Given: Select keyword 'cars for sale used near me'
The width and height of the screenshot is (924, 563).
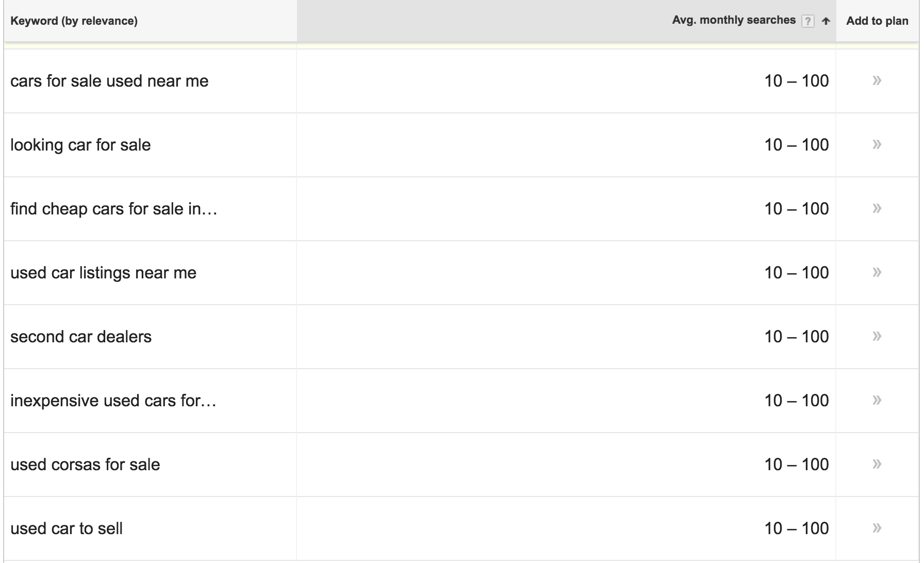Looking at the screenshot, I should click(x=109, y=81).
